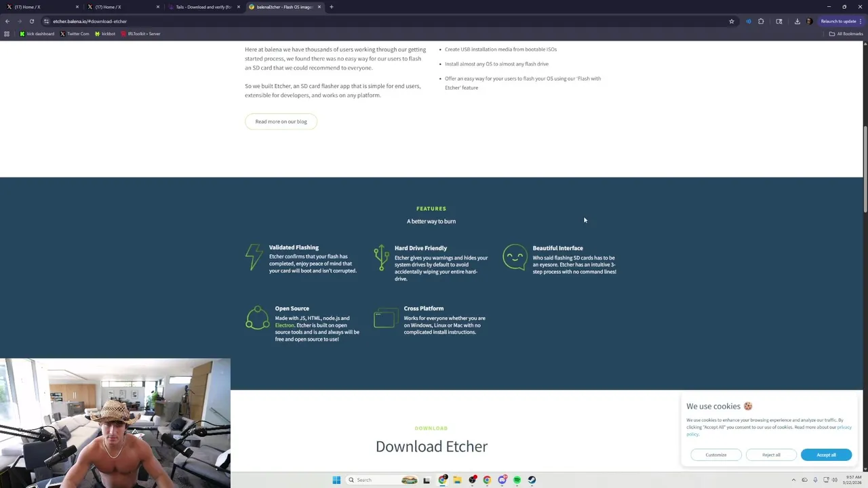Open the kickbot bookmark

tap(105, 34)
